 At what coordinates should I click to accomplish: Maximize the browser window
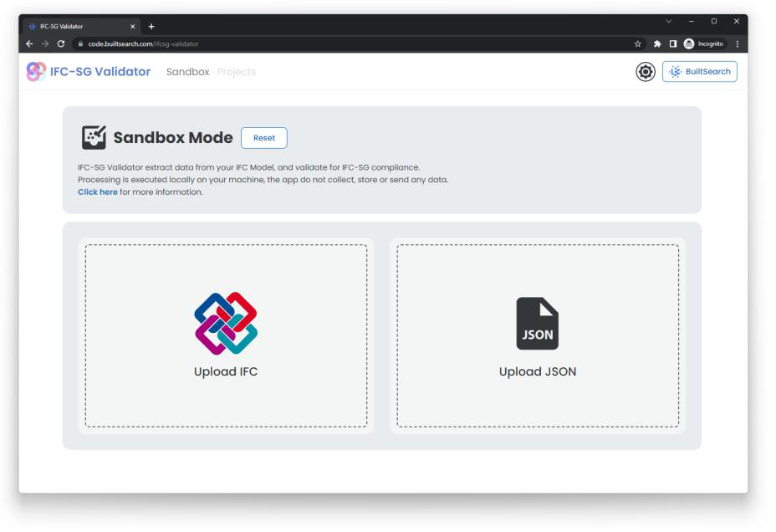tap(713, 21)
